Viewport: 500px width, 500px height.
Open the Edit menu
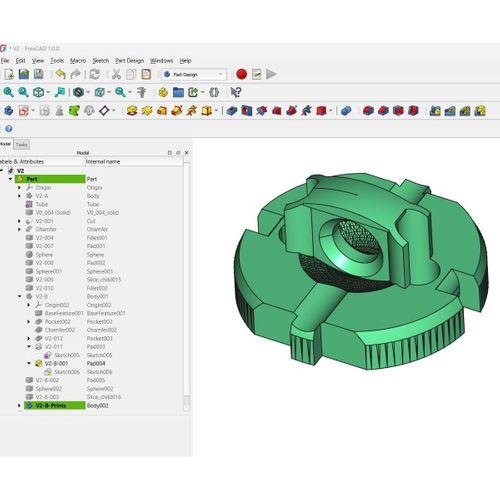point(20,61)
